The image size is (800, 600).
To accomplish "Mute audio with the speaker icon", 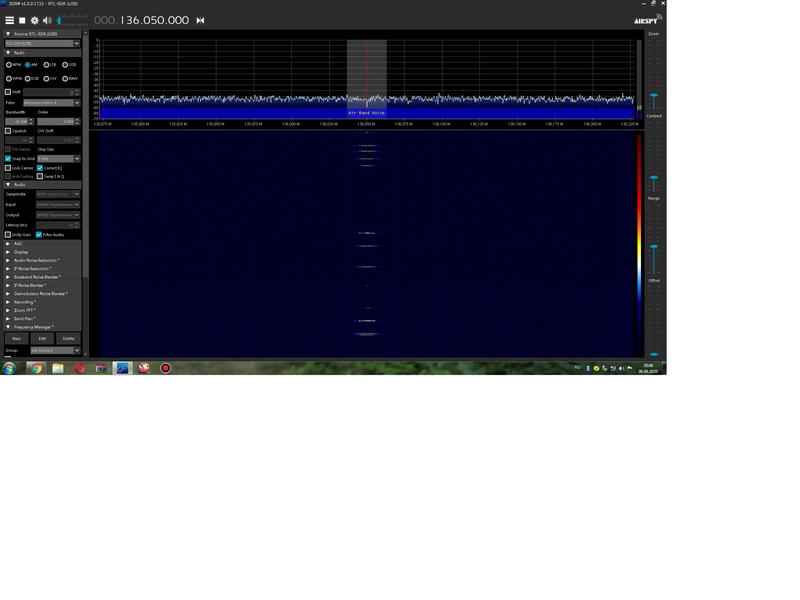I will 47,20.
